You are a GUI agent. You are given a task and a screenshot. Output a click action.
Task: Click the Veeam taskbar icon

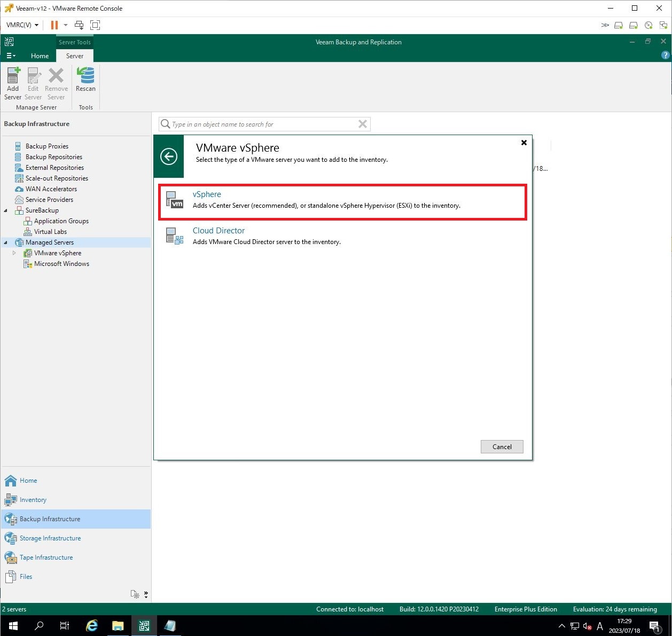click(x=144, y=626)
